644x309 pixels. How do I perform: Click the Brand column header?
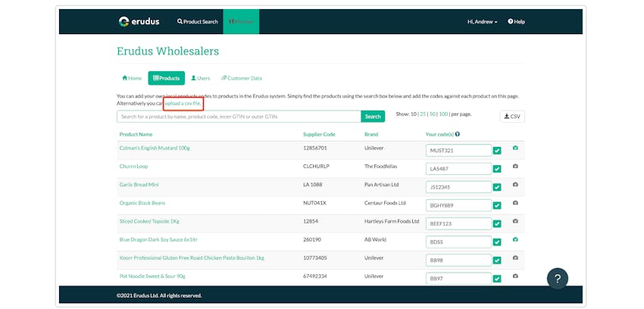[371, 134]
